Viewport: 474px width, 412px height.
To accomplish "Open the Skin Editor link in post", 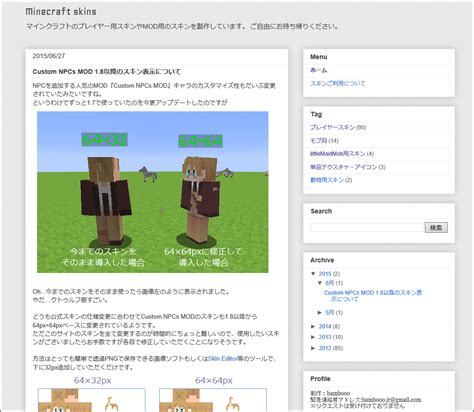I will click(222, 359).
